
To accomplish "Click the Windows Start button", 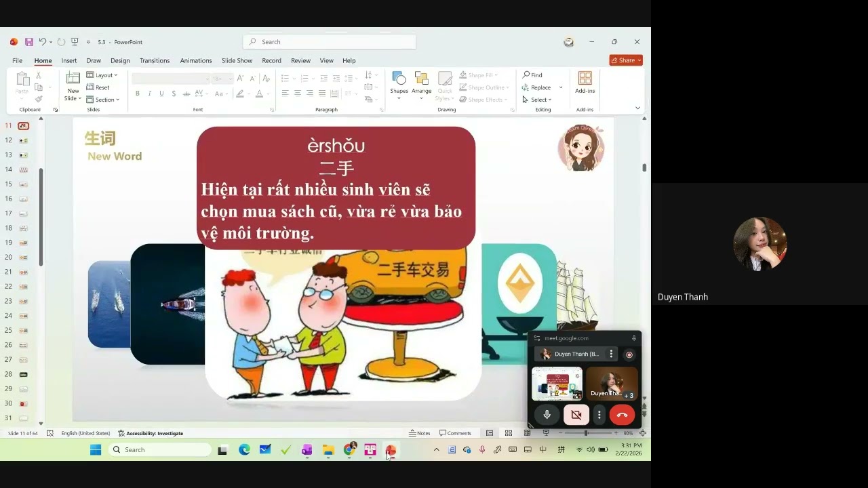I will point(96,449).
